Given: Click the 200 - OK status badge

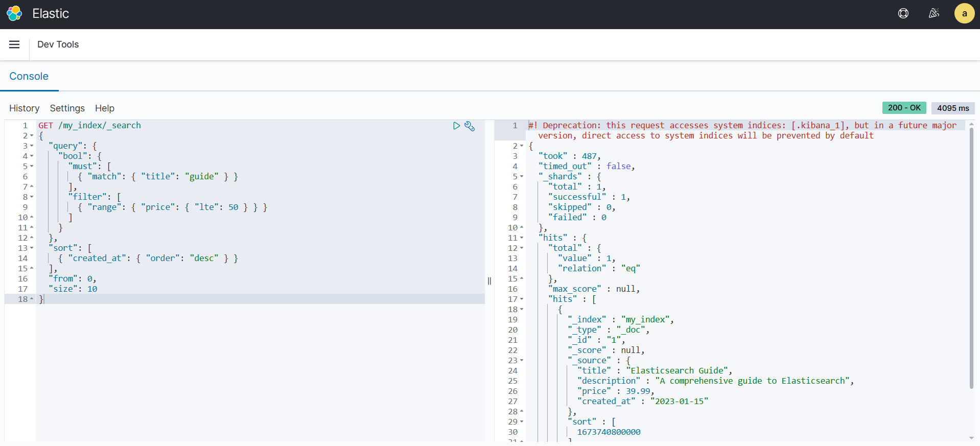Looking at the screenshot, I should click(904, 108).
